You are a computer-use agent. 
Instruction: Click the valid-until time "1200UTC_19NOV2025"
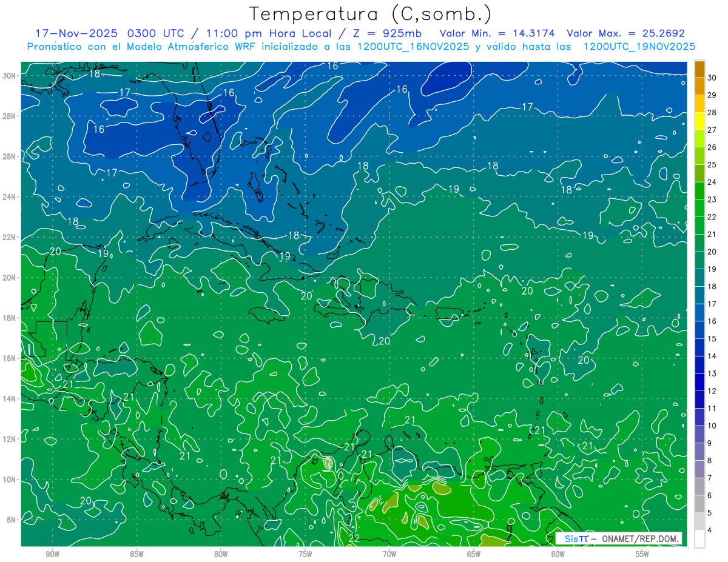pyautogui.click(x=639, y=47)
